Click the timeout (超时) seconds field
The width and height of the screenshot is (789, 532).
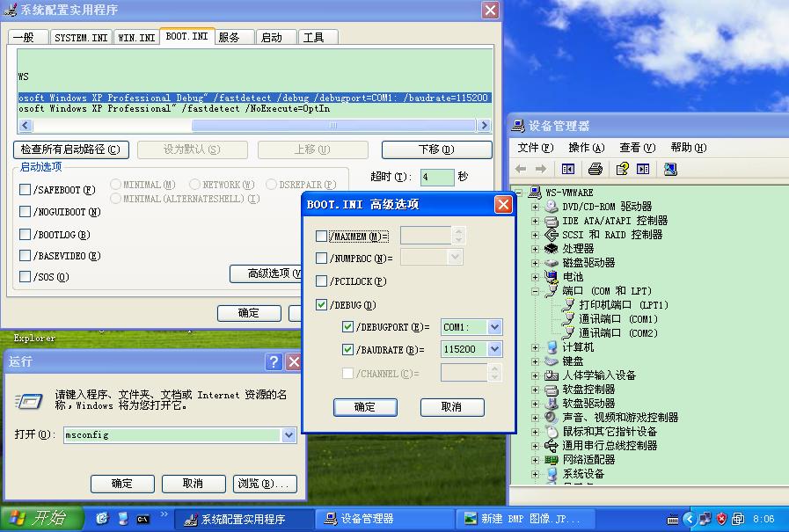437,177
